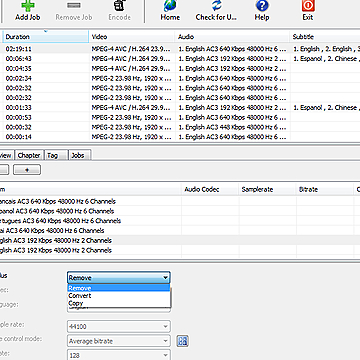Click the bitrate calculator icon
Image resolution: width=360 pixels, height=360 pixels.
pos(182,341)
